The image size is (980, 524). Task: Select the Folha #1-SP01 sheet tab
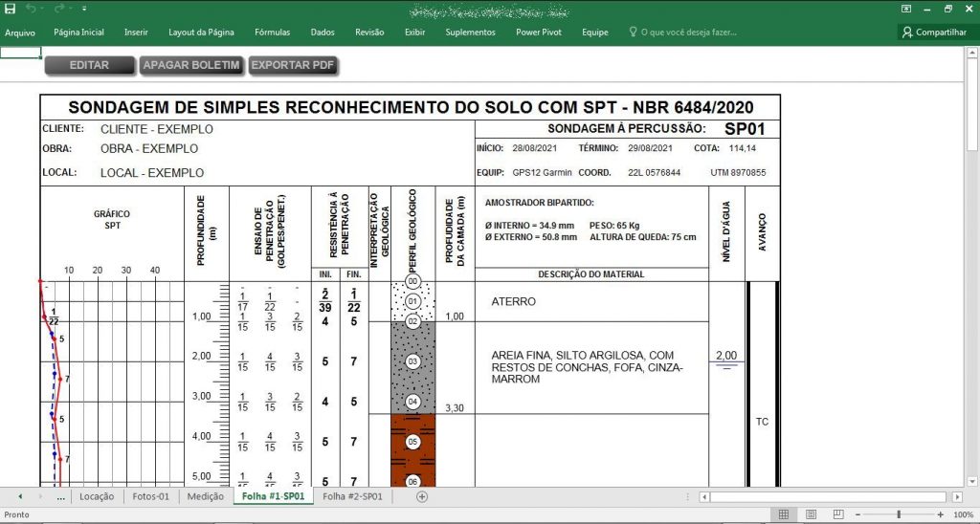coord(273,496)
